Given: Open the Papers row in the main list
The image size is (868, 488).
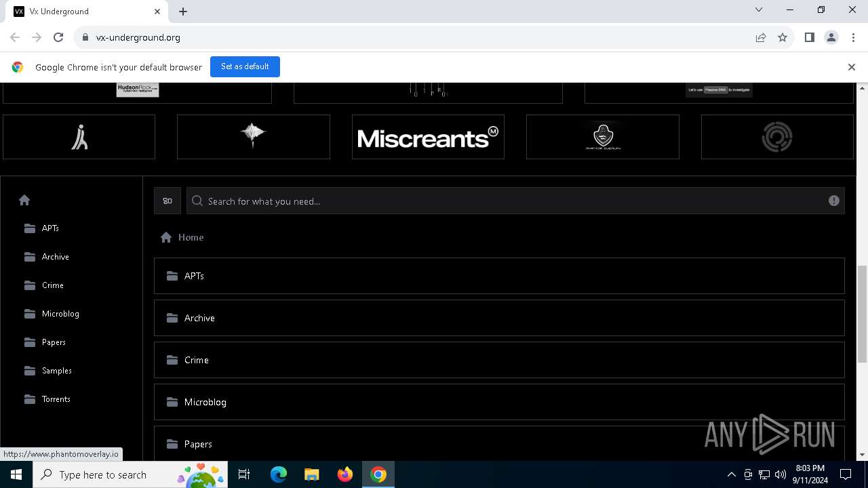Looking at the screenshot, I should coord(499,443).
